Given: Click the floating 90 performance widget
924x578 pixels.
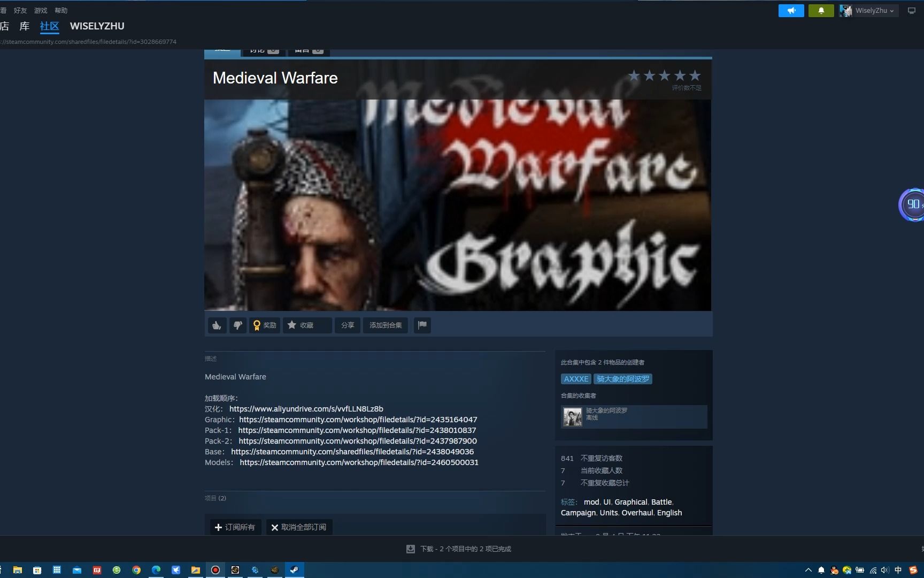Looking at the screenshot, I should pyautogui.click(x=912, y=204).
